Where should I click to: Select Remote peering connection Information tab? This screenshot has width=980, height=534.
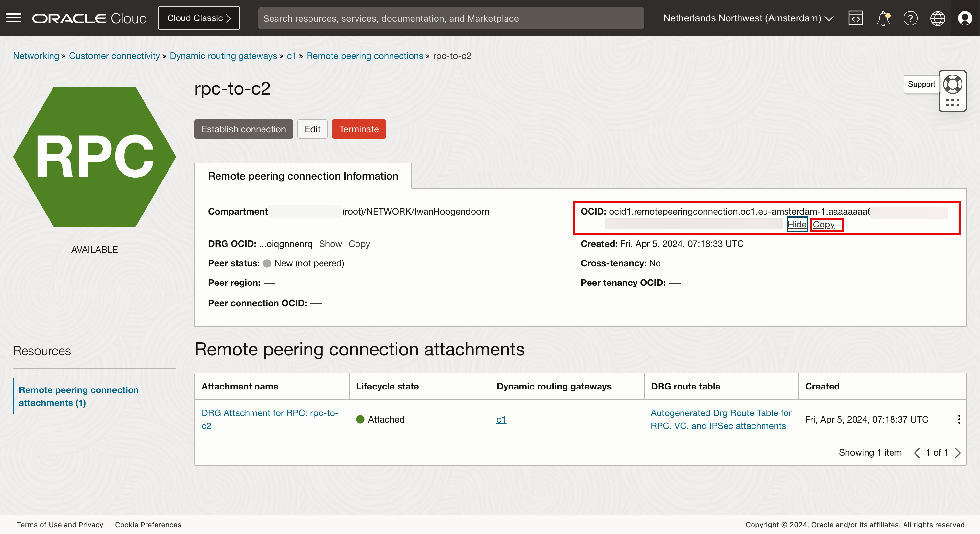[303, 176]
